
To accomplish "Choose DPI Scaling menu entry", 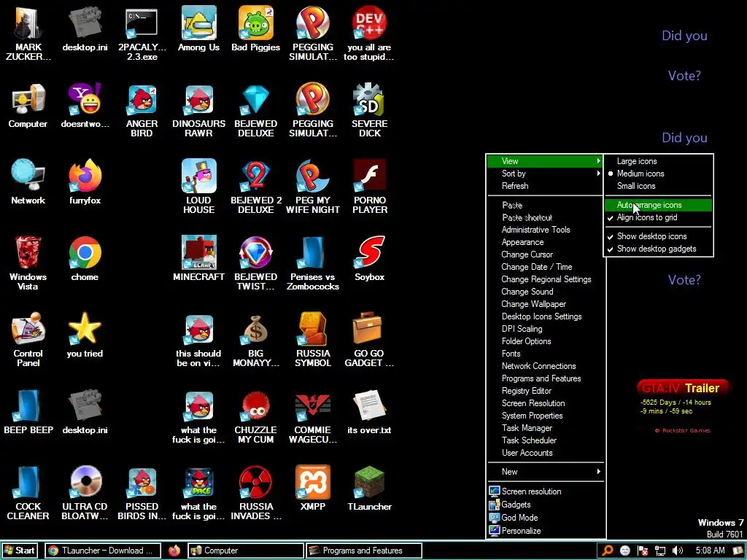I will 546,329.
